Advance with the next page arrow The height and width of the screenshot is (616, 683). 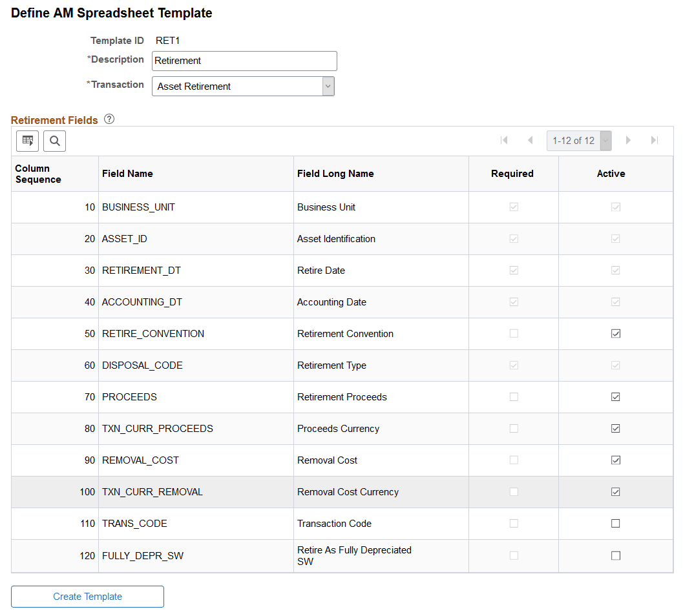tap(628, 140)
